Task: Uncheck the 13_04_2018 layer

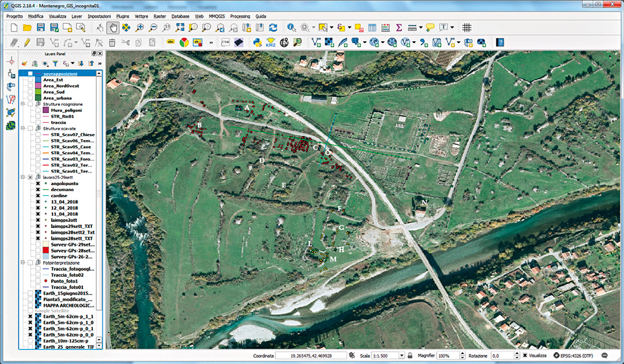Action: pos(38,202)
